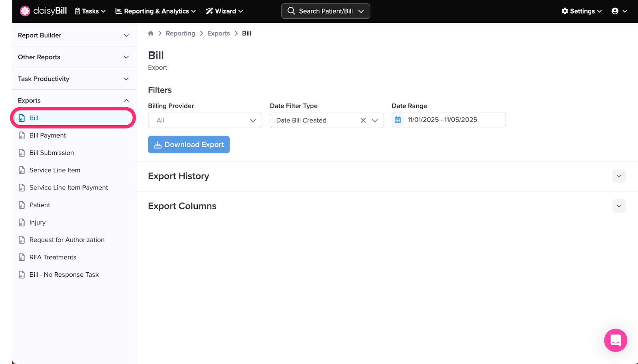
Task: Click the daisyBill flower logo
Action: 25,11
